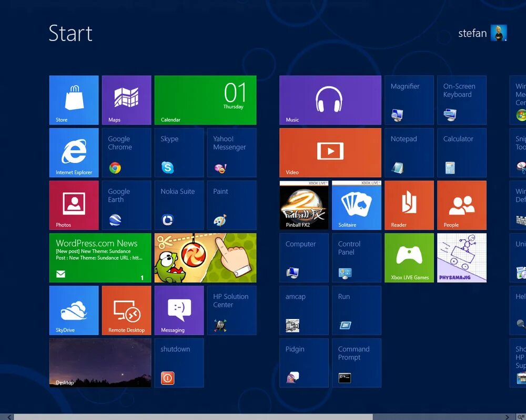Open Nokia Suite tile
The image size is (526, 420).
coord(179,205)
